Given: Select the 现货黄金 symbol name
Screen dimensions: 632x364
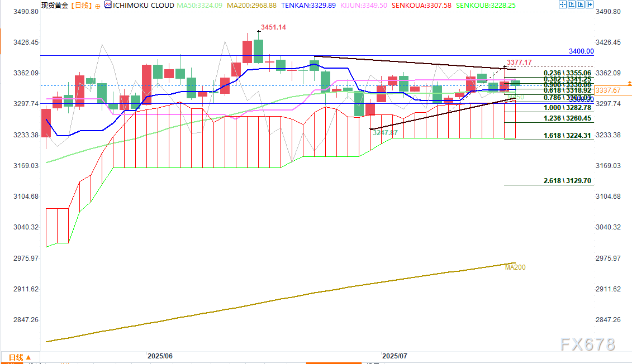Looking at the screenshot, I should [x=55, y=6].
